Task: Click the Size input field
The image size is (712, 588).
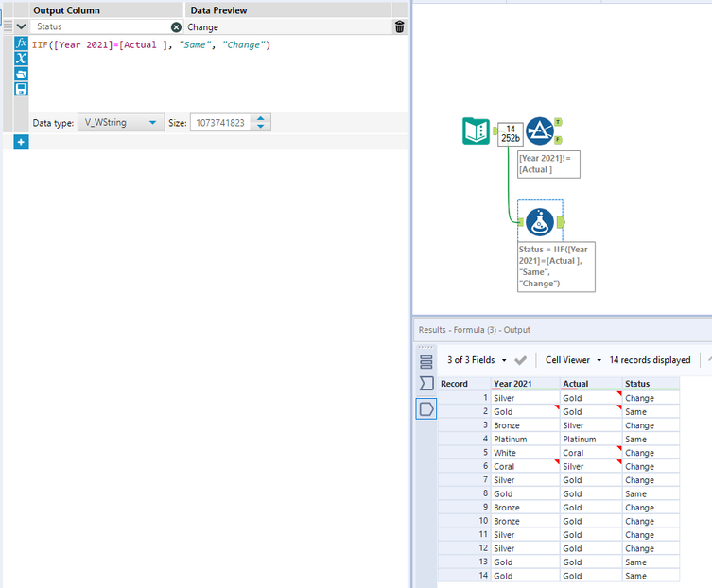Action: click(219, 123)
